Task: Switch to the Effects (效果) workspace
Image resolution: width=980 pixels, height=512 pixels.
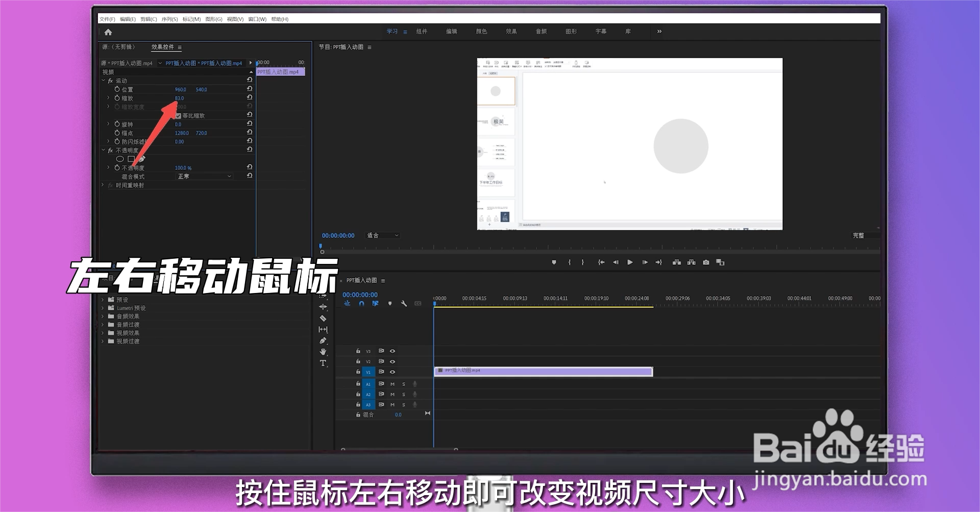Action: (x=511, y=31)
